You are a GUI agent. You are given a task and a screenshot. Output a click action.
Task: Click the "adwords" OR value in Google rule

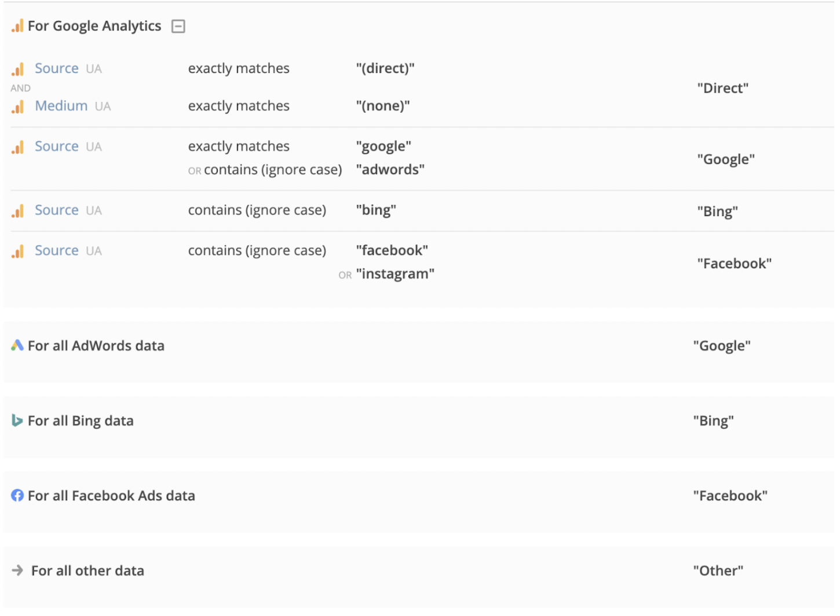tap(390, 170)
